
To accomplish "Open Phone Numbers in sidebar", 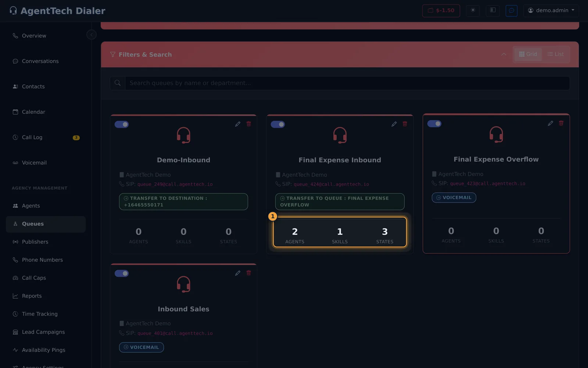I will [46, 260].
